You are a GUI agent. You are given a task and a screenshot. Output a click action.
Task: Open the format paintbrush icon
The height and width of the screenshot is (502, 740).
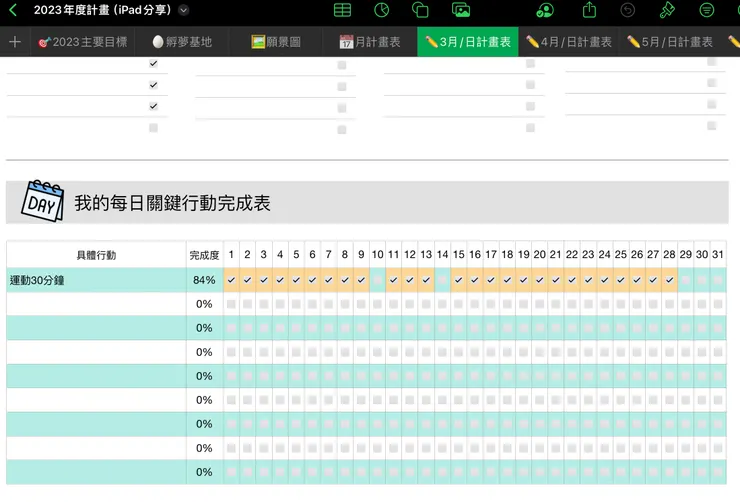(667, 10)
